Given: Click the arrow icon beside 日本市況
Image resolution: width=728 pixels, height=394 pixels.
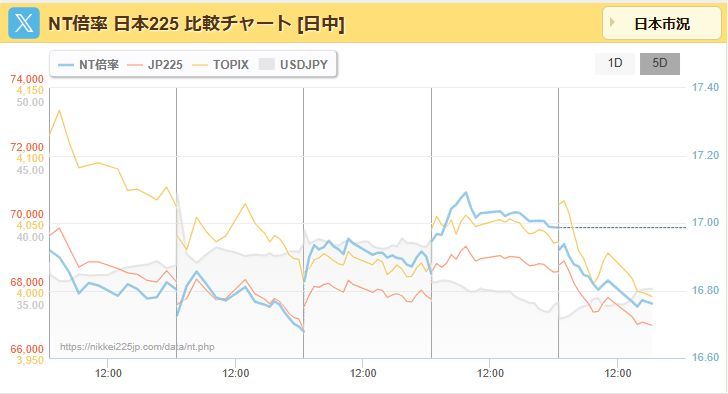Looking at the screenshot, I should [x=613, y=22].
